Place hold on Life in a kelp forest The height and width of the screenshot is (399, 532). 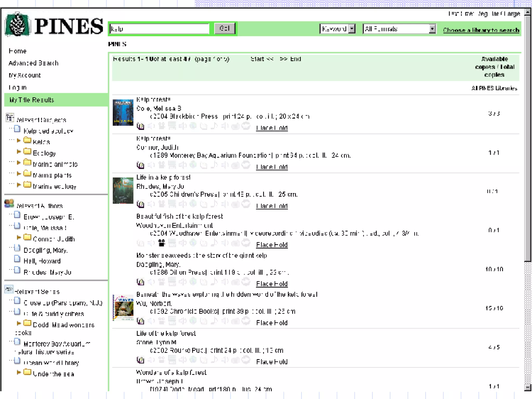pyautogui.click(x=272, y=206)
